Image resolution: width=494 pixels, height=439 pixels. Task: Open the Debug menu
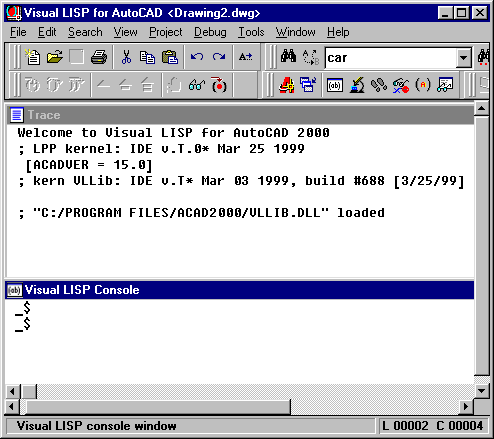tap(210, 32)
